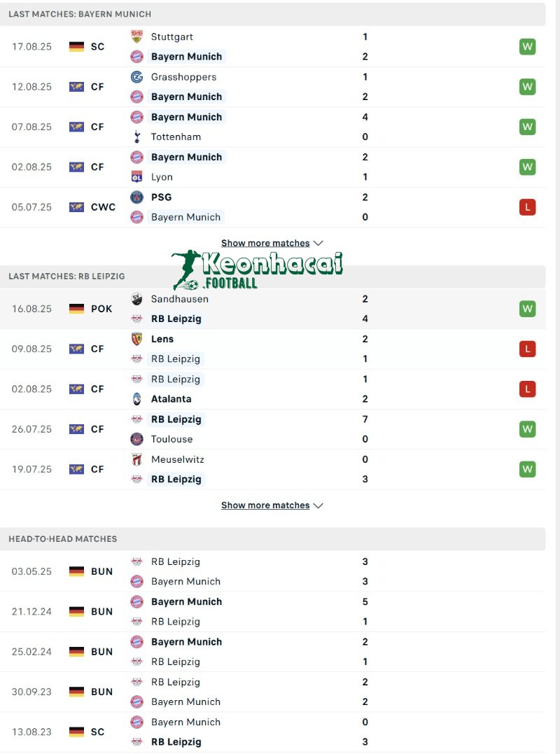Expand Show more matches under Bayern Munich
The height and width of the screenshot is (754, 560).
coord(265,243)
